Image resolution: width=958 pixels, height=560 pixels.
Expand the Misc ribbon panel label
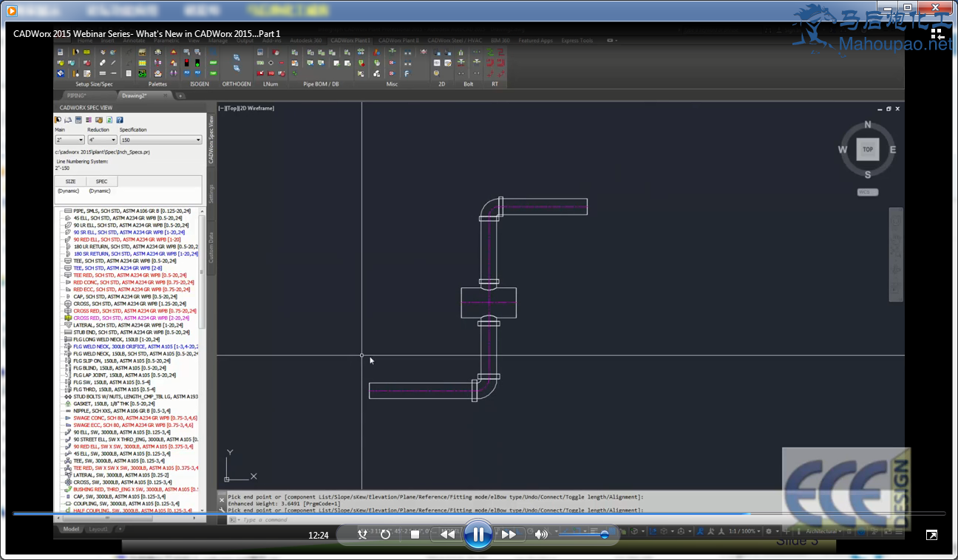(x=392, y=84)
